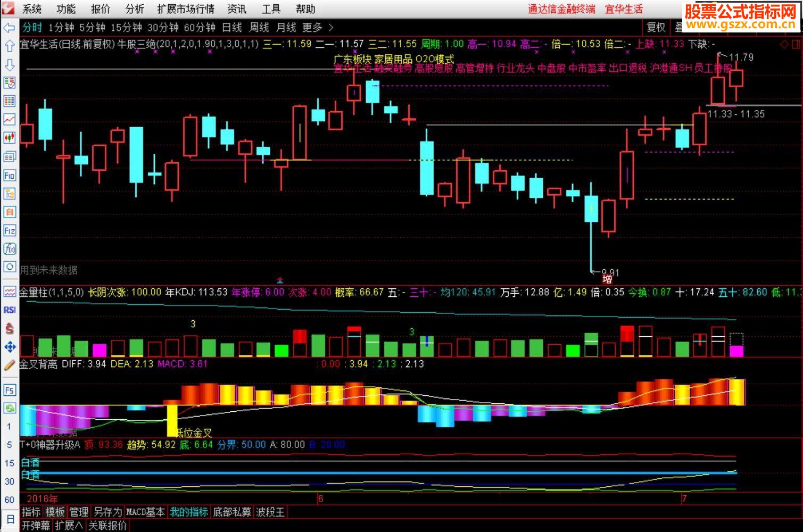Open the checklist watchlist sidebar icon
The height and width of the screenshot is (532, 803).
(9, 82)
